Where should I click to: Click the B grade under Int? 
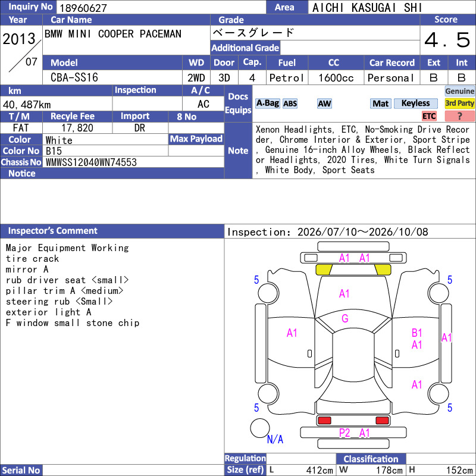[x=462, y=78]
